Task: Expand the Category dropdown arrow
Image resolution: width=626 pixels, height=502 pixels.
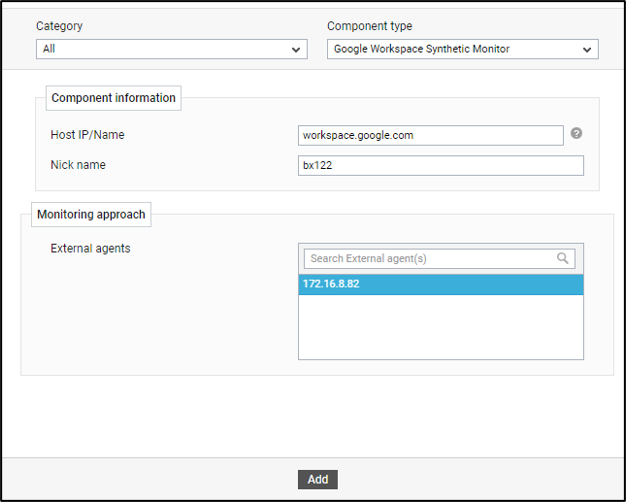Action: [296, 49]
